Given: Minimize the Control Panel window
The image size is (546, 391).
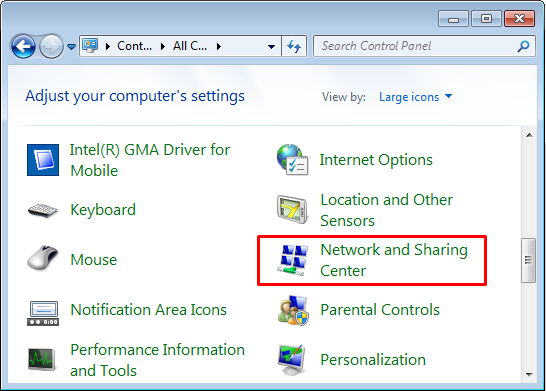Looking at the screenshot, I should (454, 19).
